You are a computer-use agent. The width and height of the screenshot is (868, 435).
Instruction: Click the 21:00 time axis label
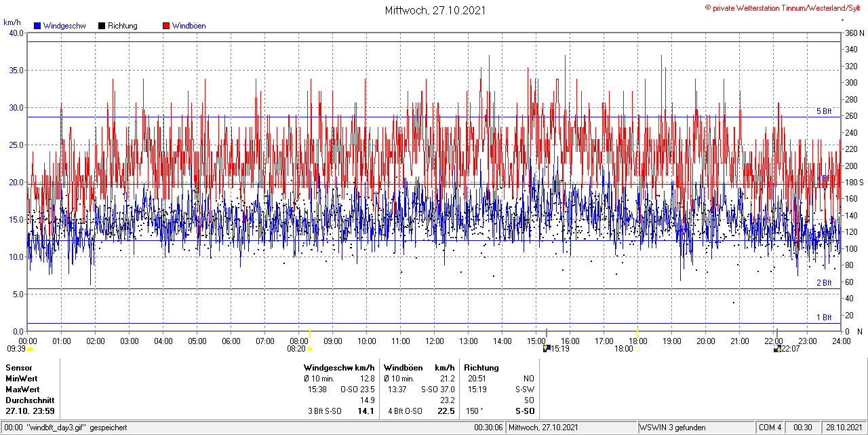click(x=740, y=341)
